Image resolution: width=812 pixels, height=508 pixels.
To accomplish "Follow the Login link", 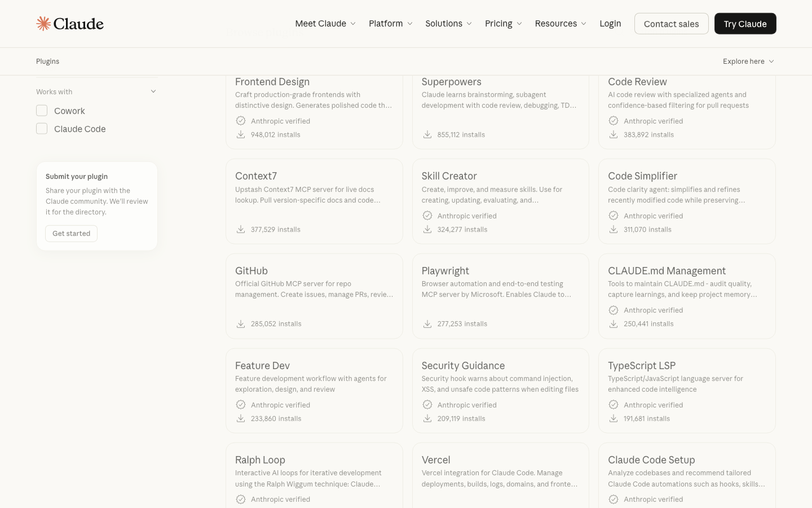I will pyautogui.click(x=610, y=23).
